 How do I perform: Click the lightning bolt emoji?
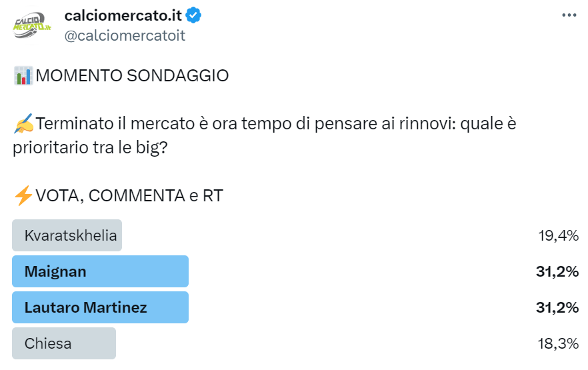click(23, 196)
